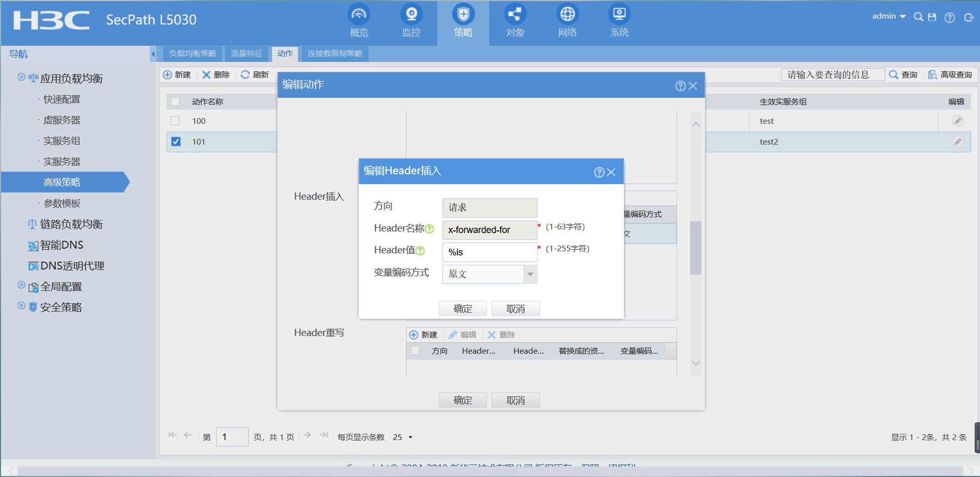Image resolution: width=980 pixels, height=477 pixels.
Task: Open the 系统 system section
Action: (x=619, y=21)
